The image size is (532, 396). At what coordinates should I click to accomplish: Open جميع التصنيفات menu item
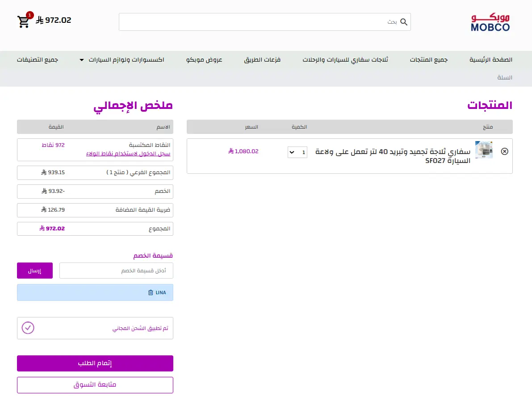[x=38, y=60]
